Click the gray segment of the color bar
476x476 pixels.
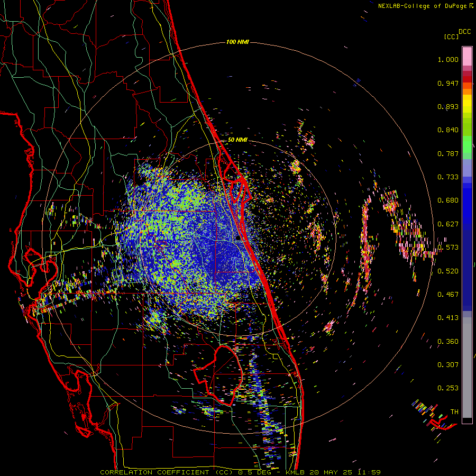tap(467, 368)
